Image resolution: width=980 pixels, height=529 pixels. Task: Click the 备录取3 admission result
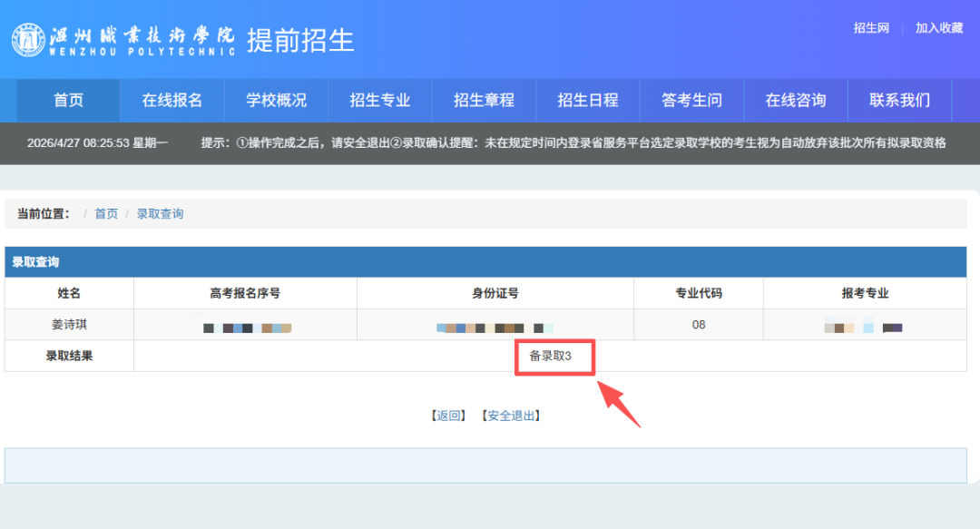coord(551,356)
